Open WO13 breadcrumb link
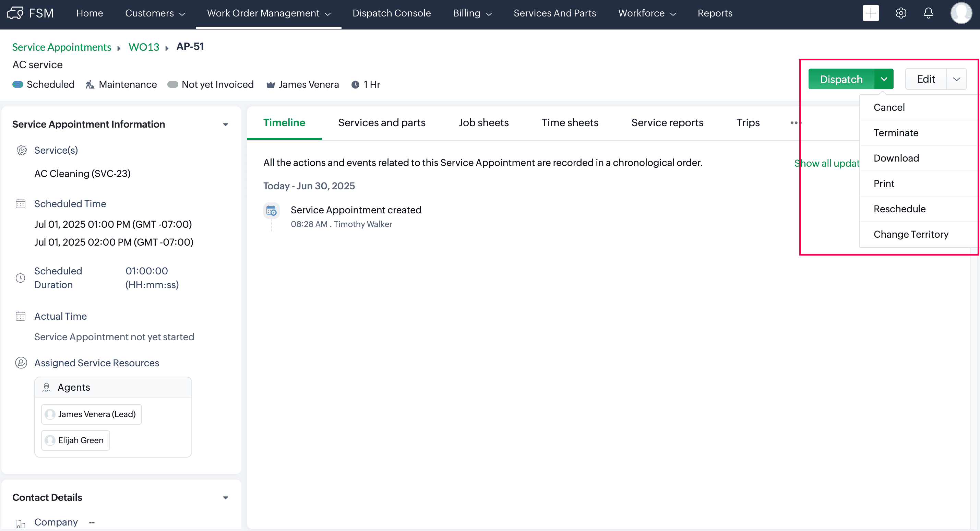This screenshot has height=531, width=980. point(144,47)
